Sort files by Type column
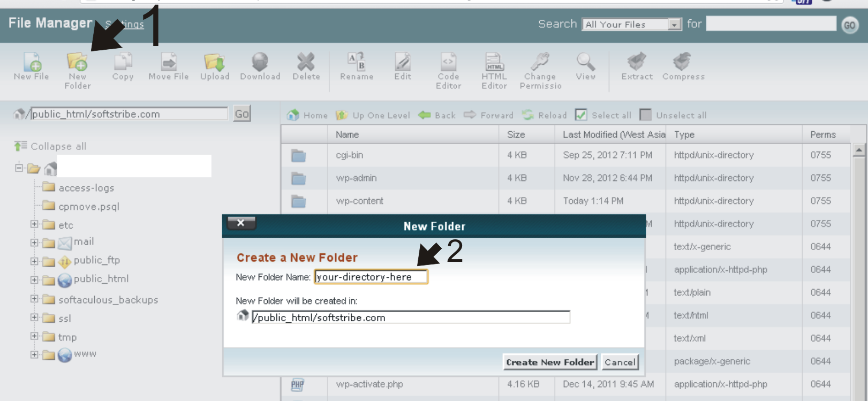Screen dimensions: 868x401 point(734,134)
